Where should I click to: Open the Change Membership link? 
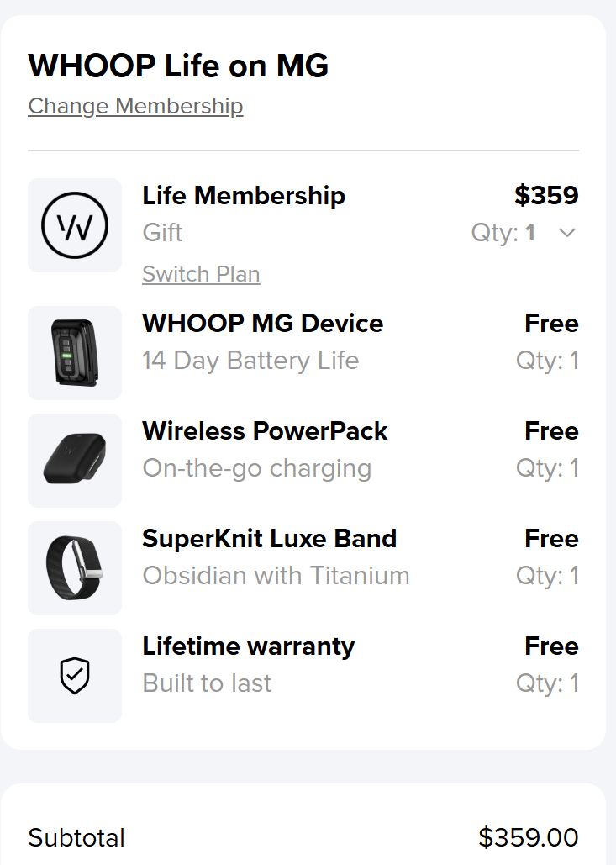point(135,107)
